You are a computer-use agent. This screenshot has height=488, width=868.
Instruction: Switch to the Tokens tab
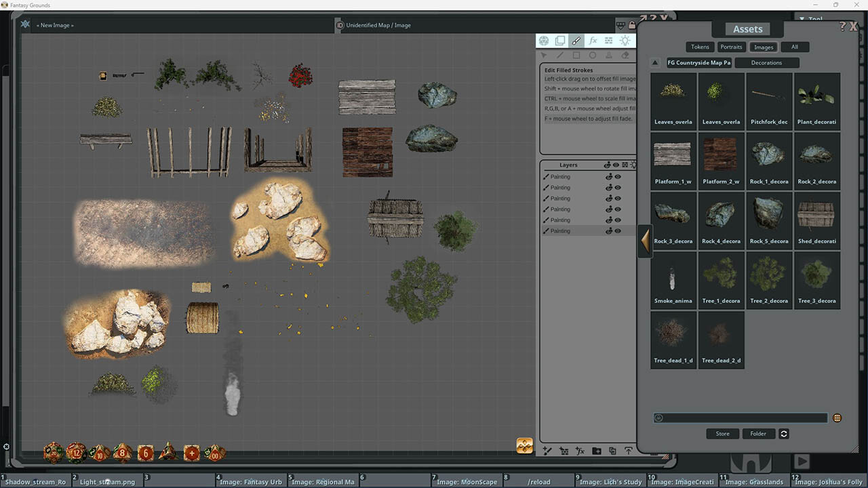(700, 47)
